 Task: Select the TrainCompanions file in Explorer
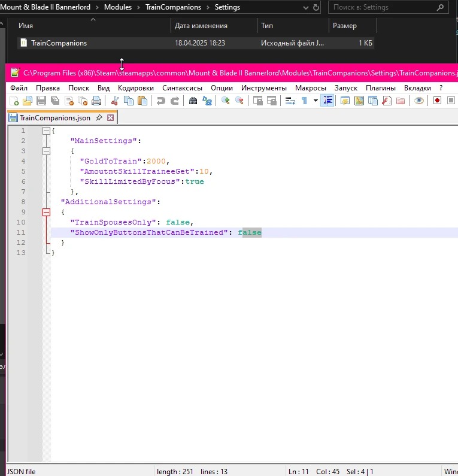click(x=195, y=43)
